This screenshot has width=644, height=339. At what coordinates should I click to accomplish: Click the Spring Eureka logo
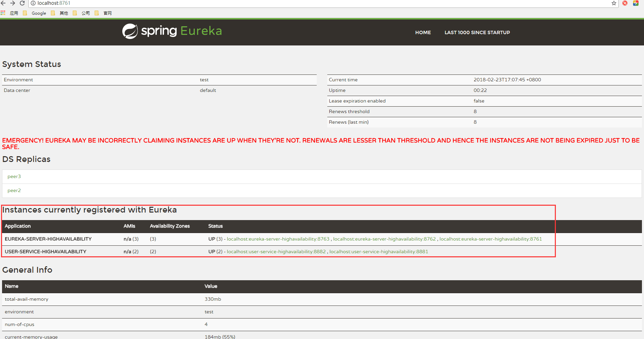[x=172, y=31]
